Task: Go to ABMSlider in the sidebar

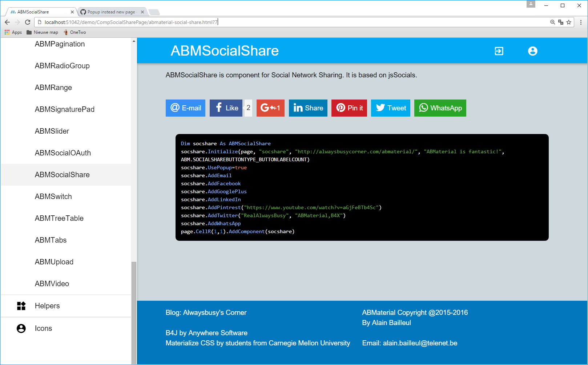Action: [66, 131]
